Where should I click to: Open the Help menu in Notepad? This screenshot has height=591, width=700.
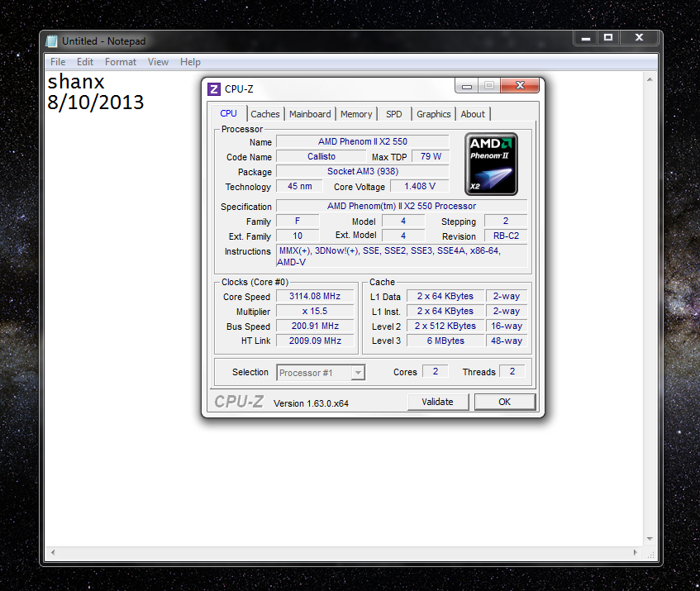(190, 62)
